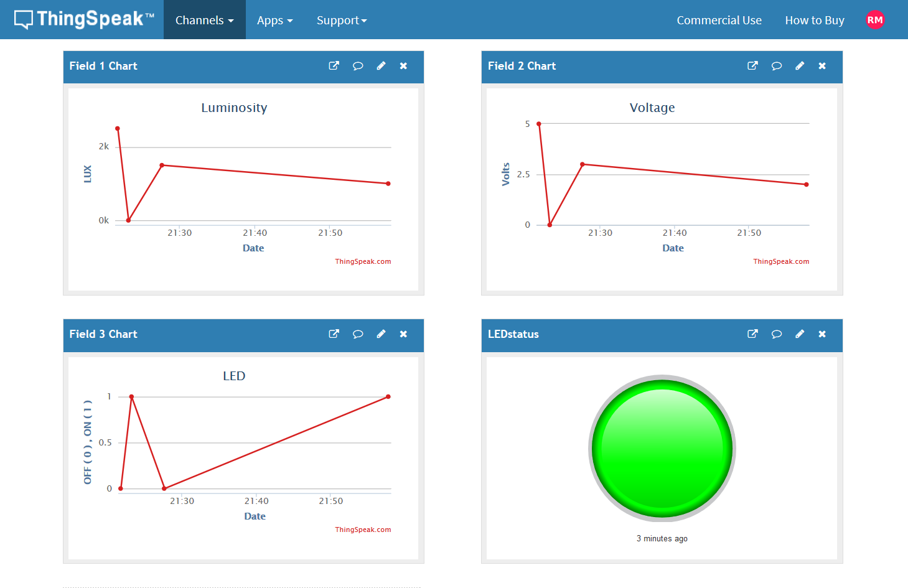Screen dimensions: 908x588
Task: Click the Field 2 Chart header title
Action: 522,66
